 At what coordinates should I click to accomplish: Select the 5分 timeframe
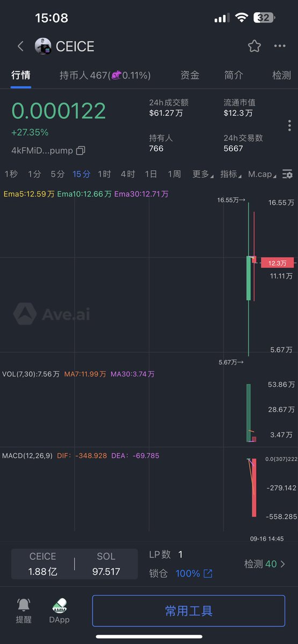(57, 174)
